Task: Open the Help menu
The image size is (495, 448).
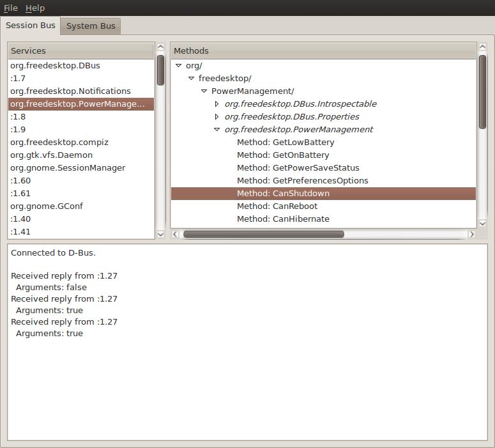Action: click(x=35, y=8)
